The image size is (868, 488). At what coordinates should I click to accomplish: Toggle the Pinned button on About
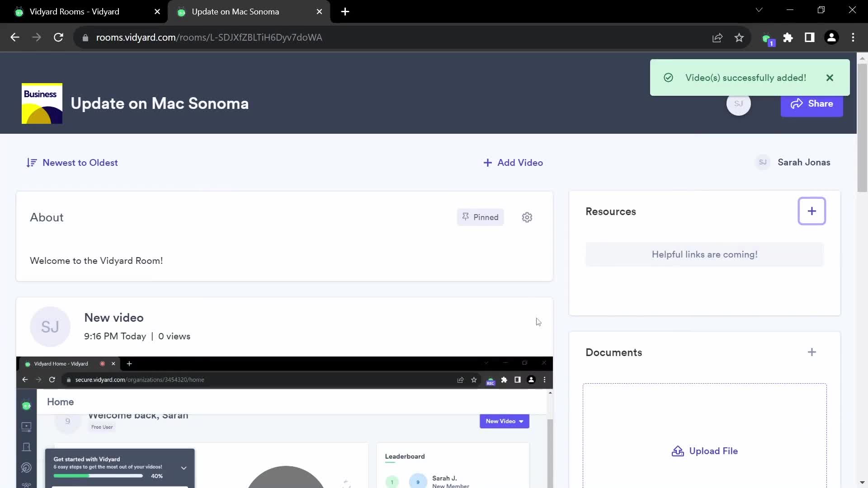[480, 217]
